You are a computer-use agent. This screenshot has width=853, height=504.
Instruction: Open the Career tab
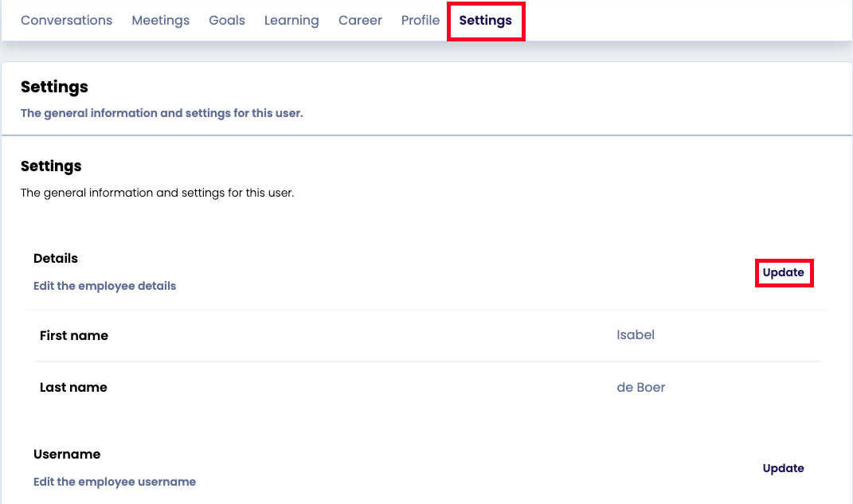360,21
